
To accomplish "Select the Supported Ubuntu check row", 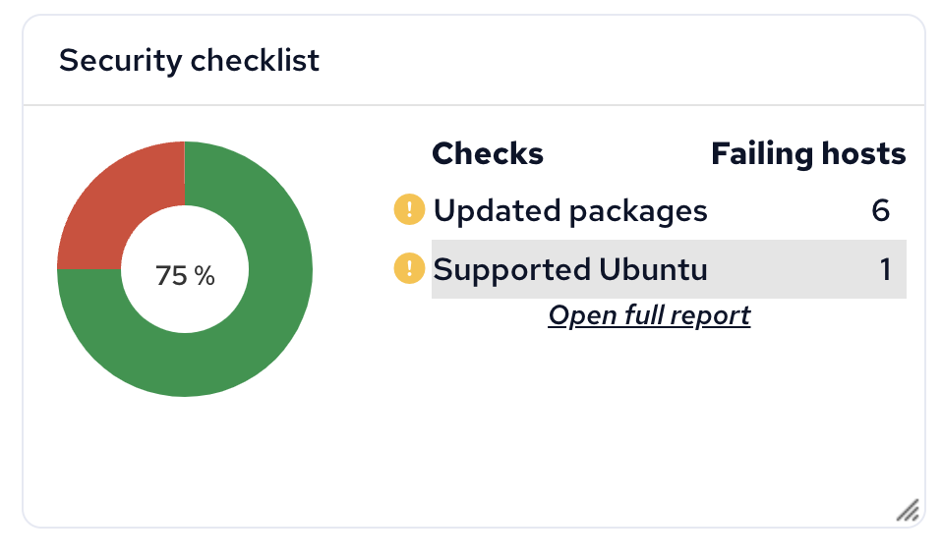I will (669, 269).
